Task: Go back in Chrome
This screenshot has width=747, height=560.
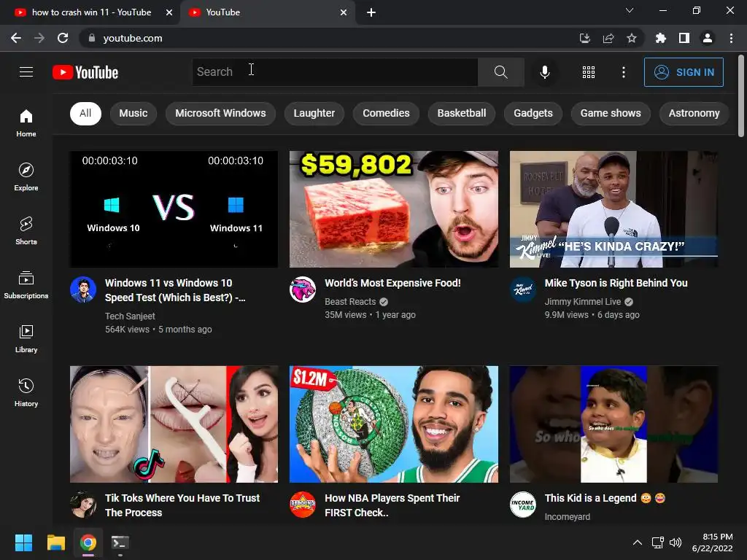Action: (x=16, y=38)
